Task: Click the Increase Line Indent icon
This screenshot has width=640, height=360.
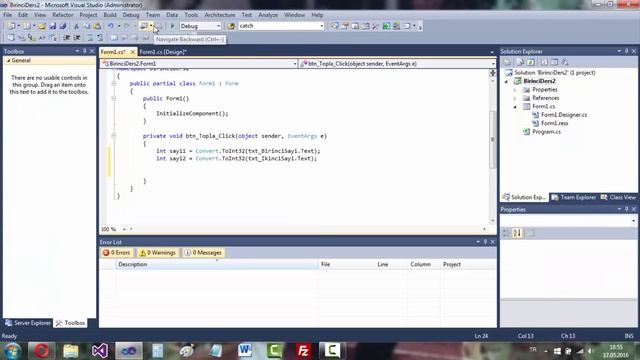Action: pos(77,38)
